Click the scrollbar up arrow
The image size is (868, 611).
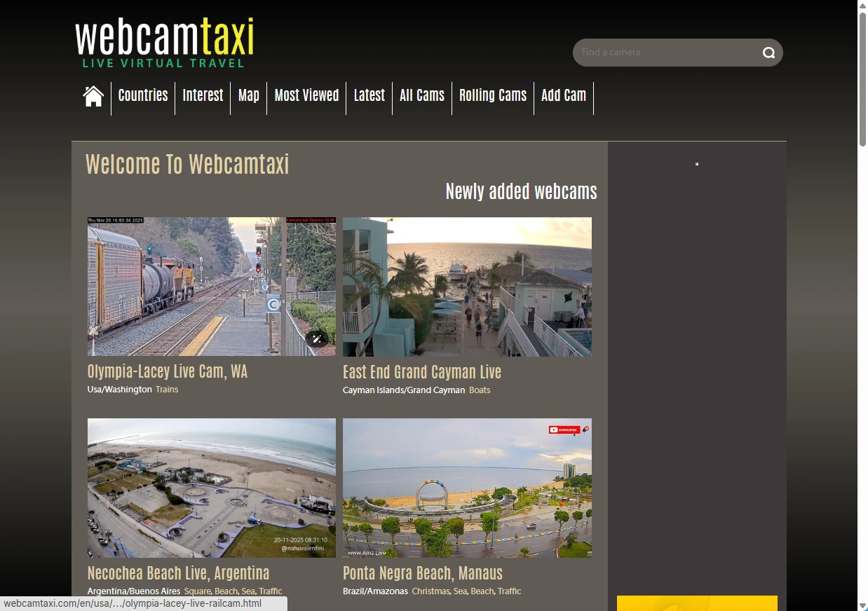[x=862, y=6]
